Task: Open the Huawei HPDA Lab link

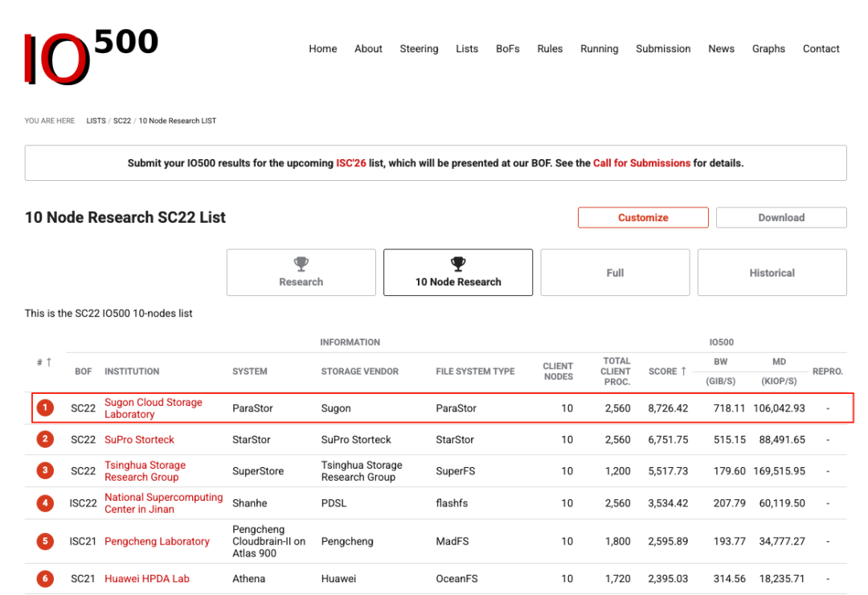Action: tap(147, 578)
